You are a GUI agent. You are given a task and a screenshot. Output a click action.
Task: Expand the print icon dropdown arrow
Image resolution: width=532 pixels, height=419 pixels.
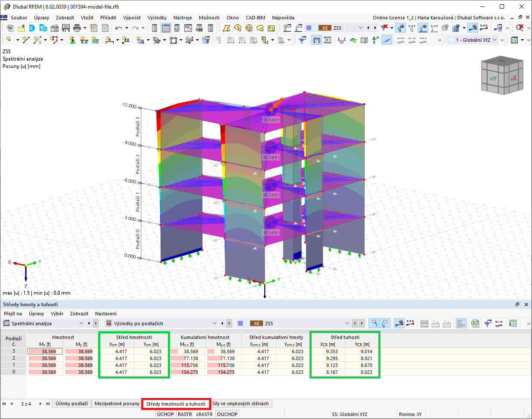[x=85, y=28]
